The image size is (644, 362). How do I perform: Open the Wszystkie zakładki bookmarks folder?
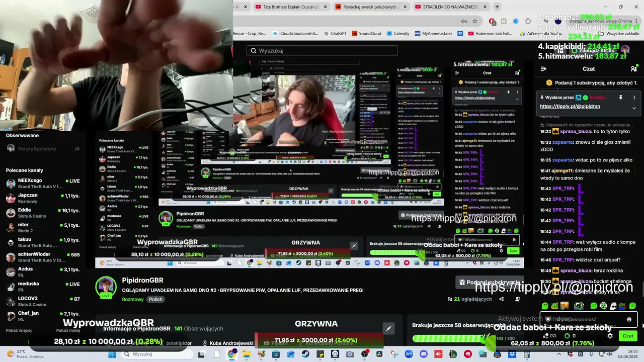[x=618, y=34]
